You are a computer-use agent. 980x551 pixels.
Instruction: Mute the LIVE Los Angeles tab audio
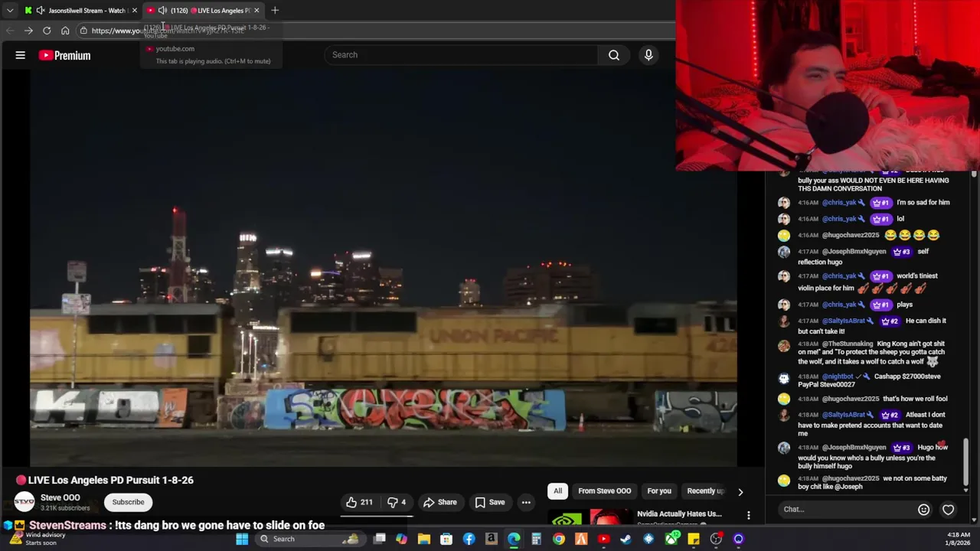[x=162, y=10]
